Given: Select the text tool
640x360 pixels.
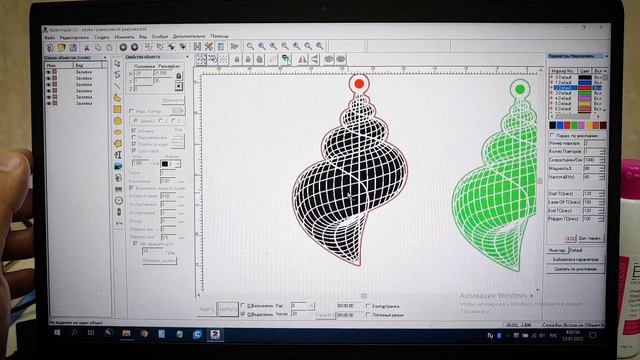Looking at the screenshot, I should 118,155.
